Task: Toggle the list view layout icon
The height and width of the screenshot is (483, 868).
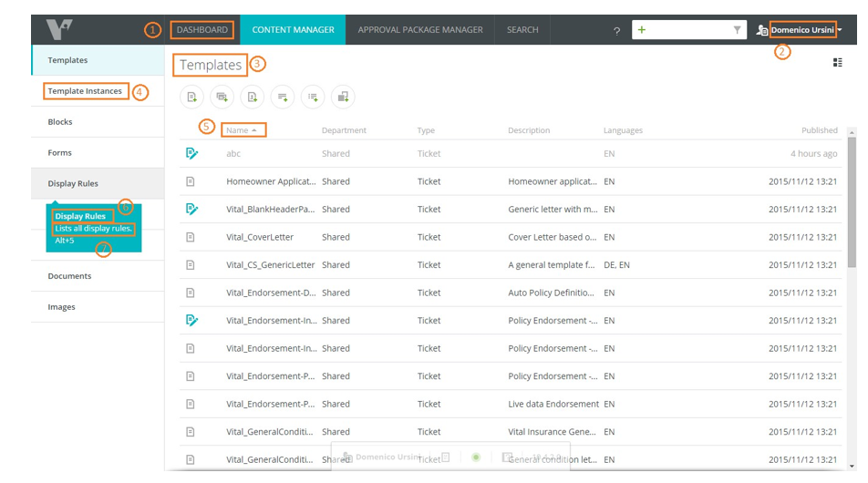Action: tap(838, 63)
